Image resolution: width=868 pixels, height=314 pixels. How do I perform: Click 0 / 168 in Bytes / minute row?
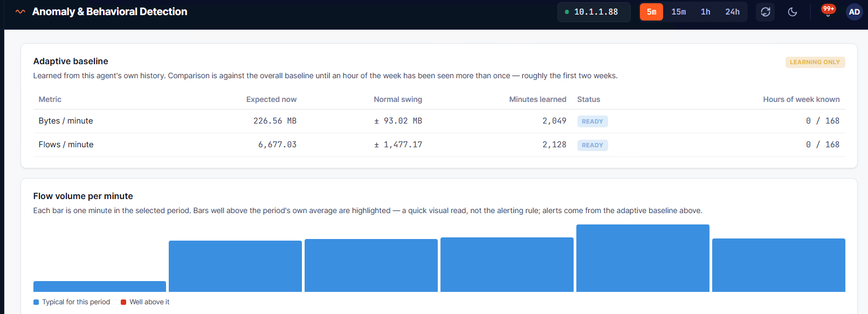point(823,121)
